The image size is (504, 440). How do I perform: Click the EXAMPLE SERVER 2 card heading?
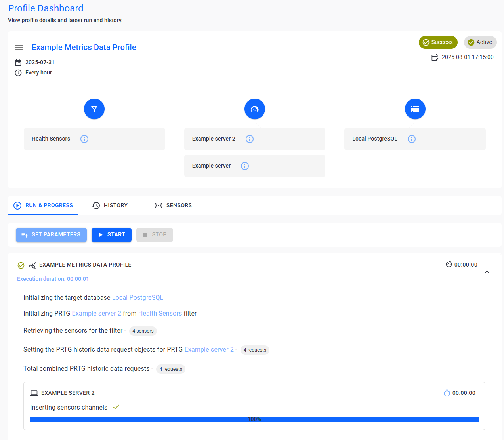point(68,393)
